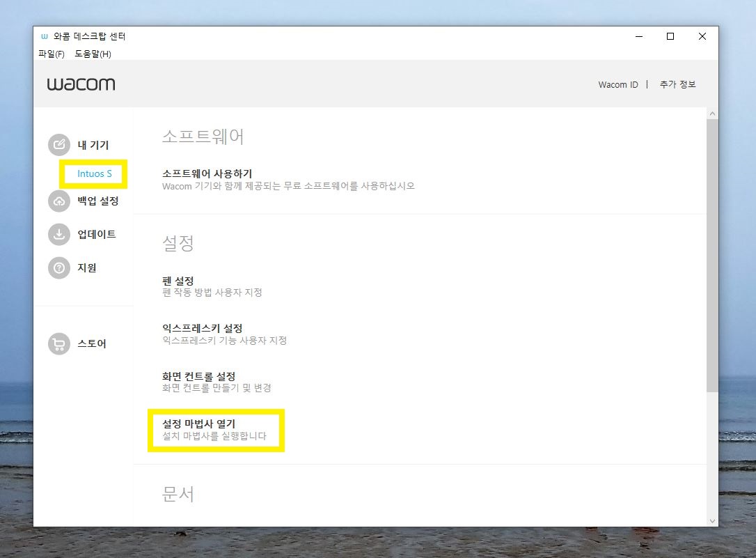The height and width of the screenshot is (558, 756).
Task: Click 화면 컨트롤 만들기 및 변경 description
Action: click(216, 388)
